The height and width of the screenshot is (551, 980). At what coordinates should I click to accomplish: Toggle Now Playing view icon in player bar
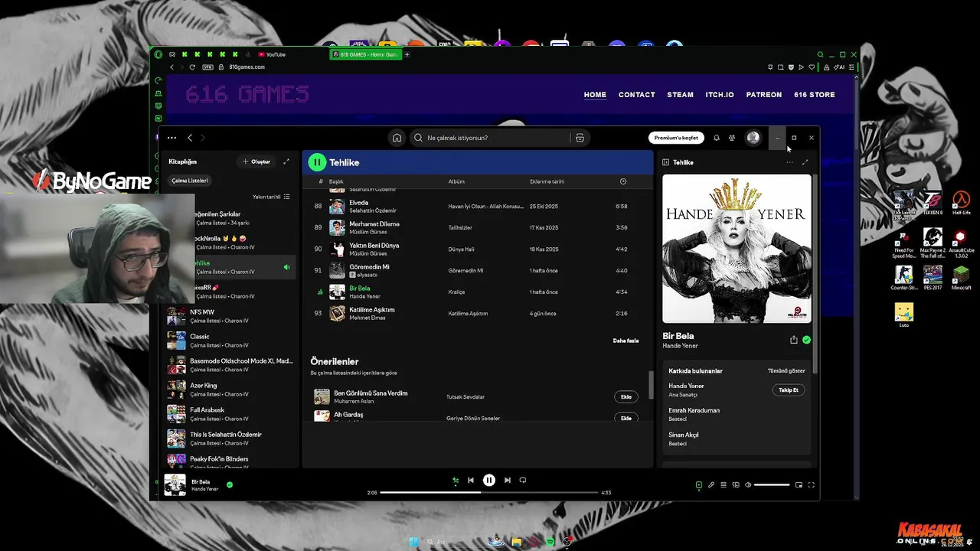[x=698, y=484]
